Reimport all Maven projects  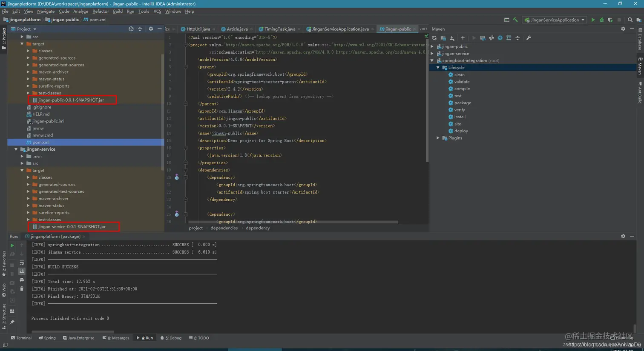click(434, 38)
